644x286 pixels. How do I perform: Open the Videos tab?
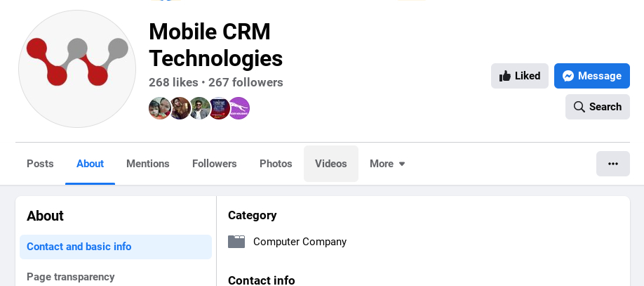331,164
